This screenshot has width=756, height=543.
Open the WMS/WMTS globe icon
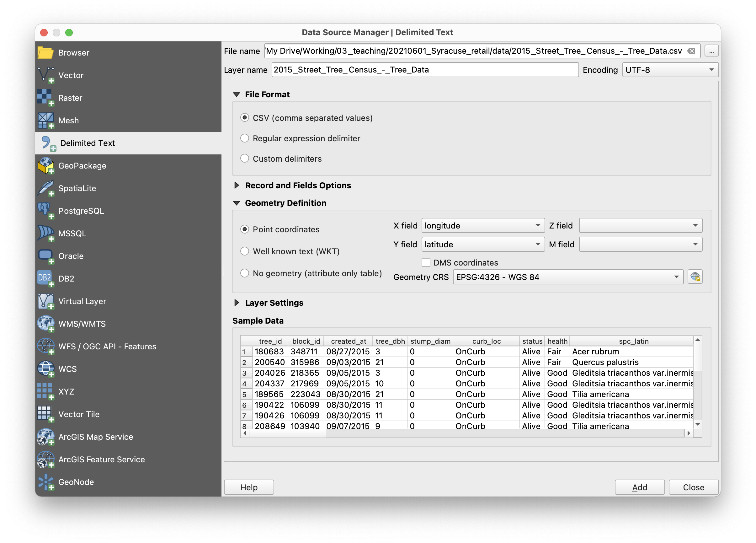tap(45, 324)
